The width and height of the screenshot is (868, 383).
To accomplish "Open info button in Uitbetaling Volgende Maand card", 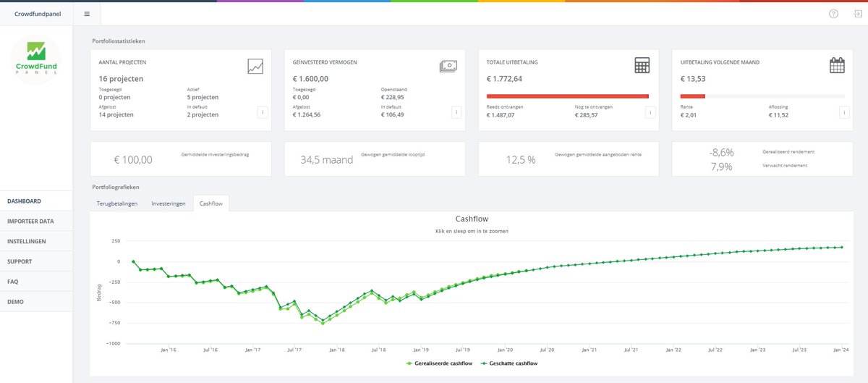I will click(843, 112).
